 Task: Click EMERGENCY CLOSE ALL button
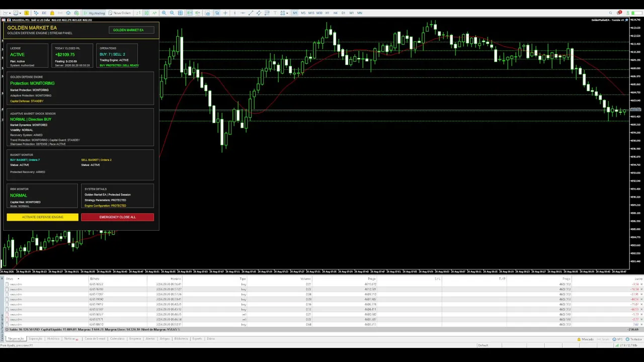coord(117,217)
